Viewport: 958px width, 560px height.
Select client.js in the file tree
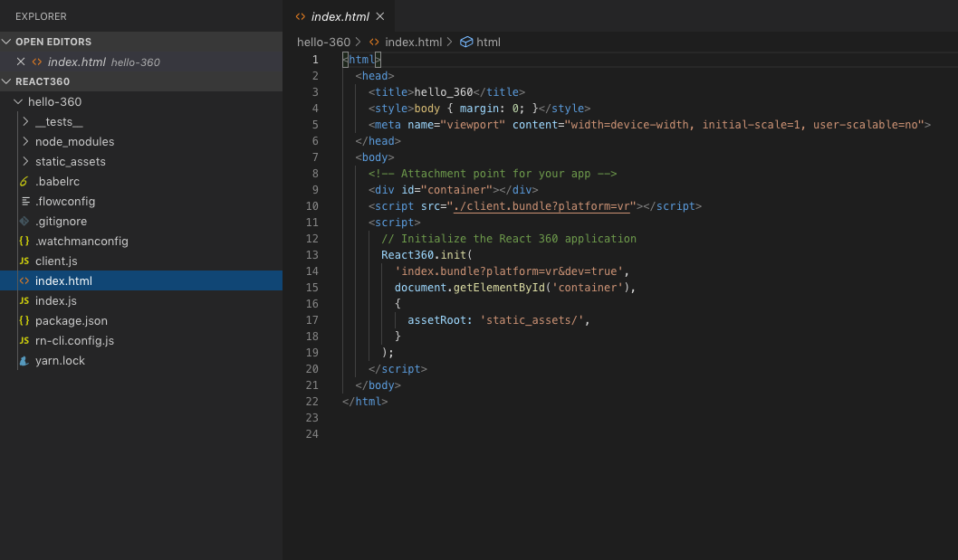coord(54,261)
